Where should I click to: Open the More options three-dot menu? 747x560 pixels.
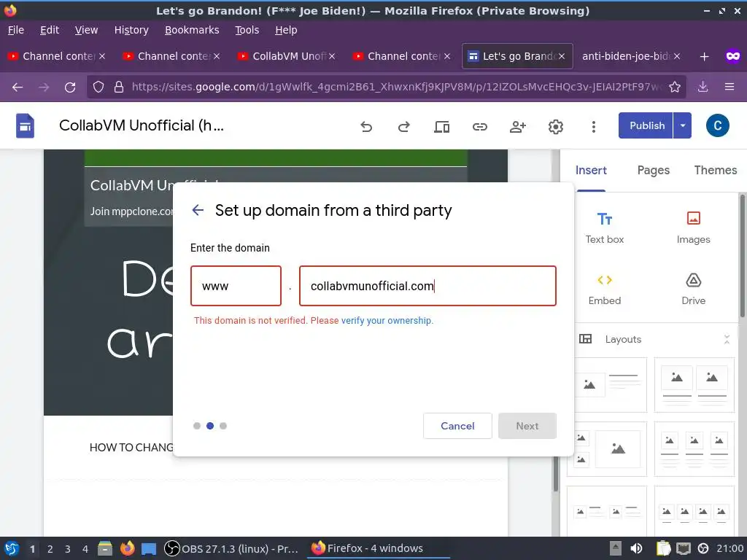594,127
